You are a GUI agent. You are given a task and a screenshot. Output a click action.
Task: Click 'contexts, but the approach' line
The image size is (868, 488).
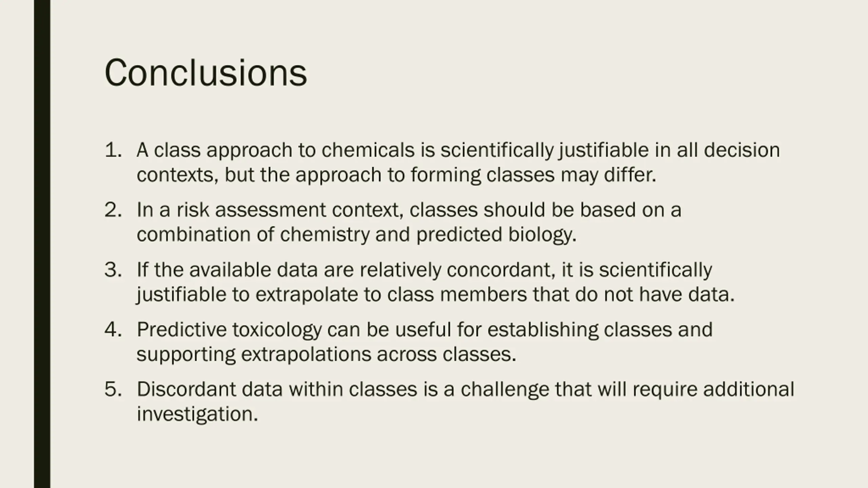(x=396, y=175)
